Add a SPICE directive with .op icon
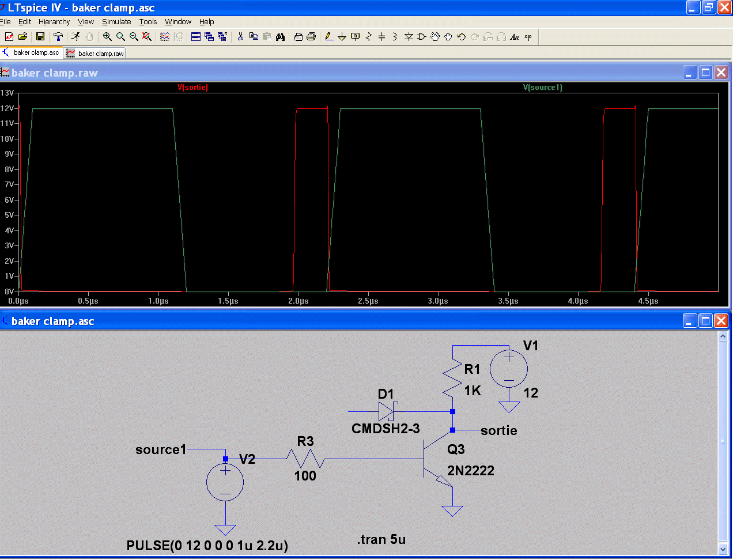 pos(528,37)
